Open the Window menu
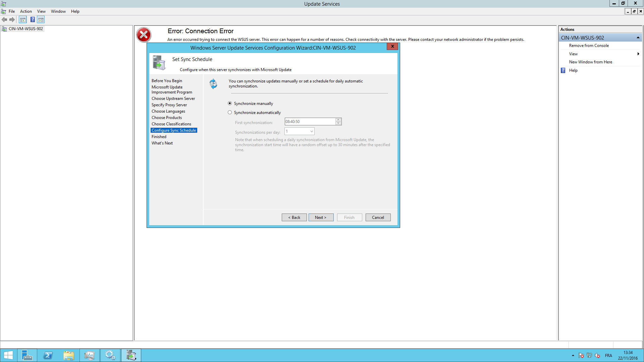Image resolution: width=644 pixels, height=362 pixels. tap(58, 11)
